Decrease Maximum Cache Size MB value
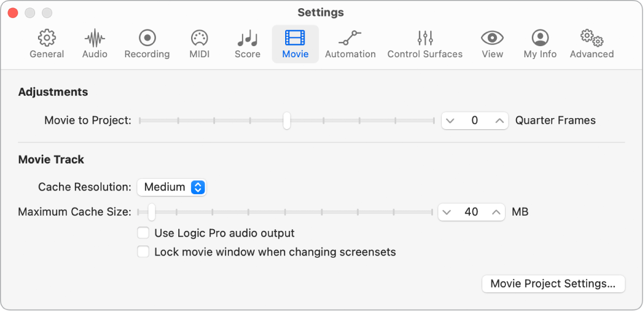Image resolution: width=644 pixels, height=311 pixels. coord(447,212)
